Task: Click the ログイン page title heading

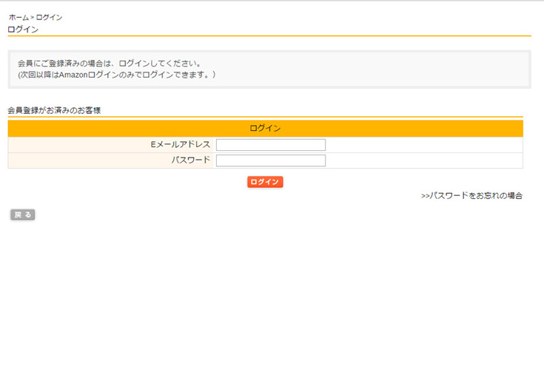Action: (x=23, y=30)
